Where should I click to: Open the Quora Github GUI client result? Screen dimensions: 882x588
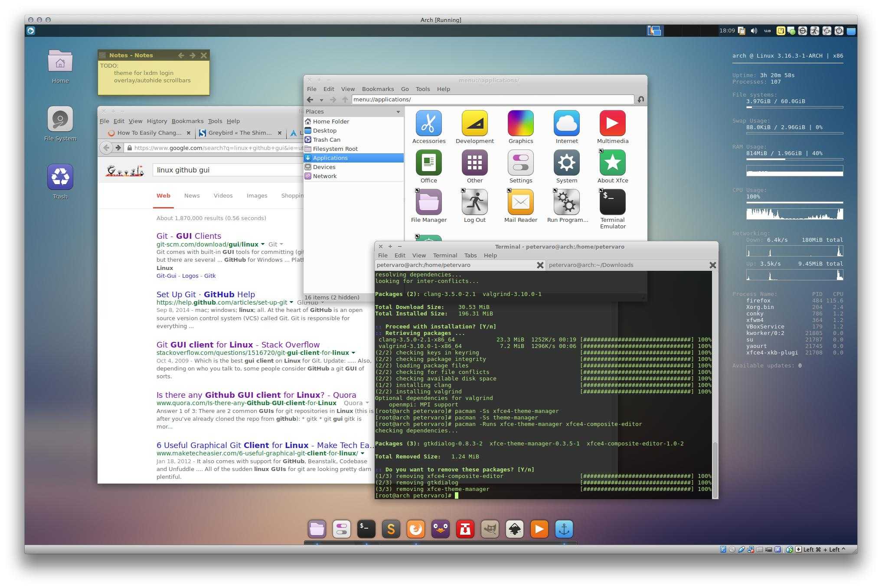click(256, 395)
